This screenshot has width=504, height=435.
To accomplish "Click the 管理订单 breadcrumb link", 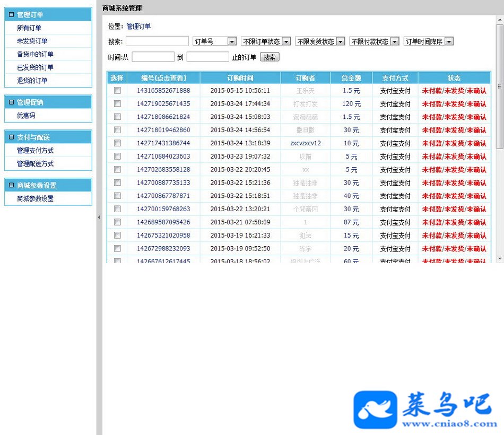I will coord(138,27).
